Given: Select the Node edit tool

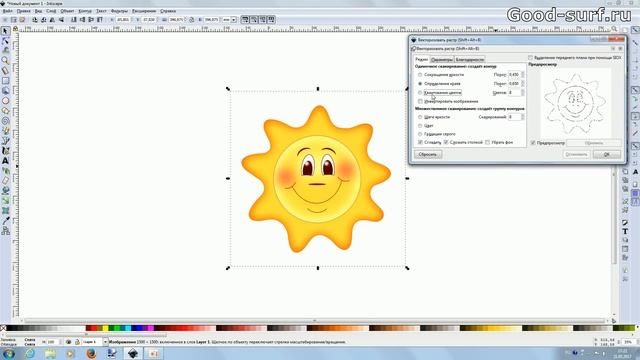Looking at the screenshot, I should (5, 41).
